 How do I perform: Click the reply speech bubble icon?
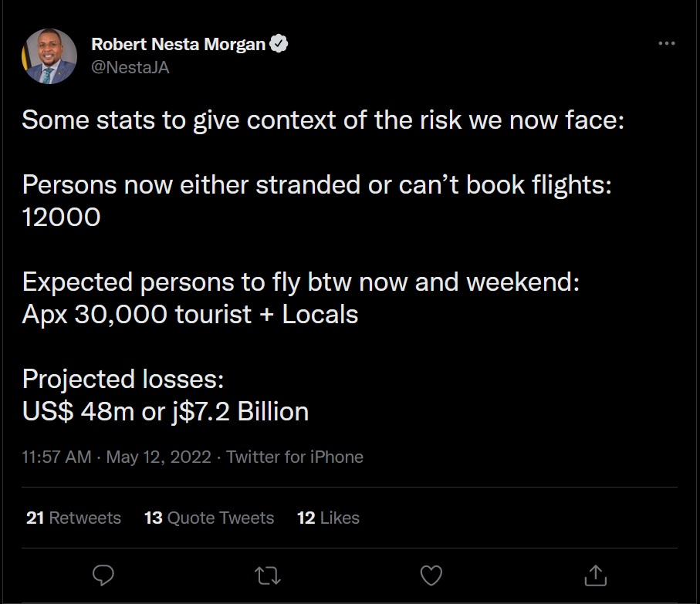pyautogui.click(x=103, y=575)
